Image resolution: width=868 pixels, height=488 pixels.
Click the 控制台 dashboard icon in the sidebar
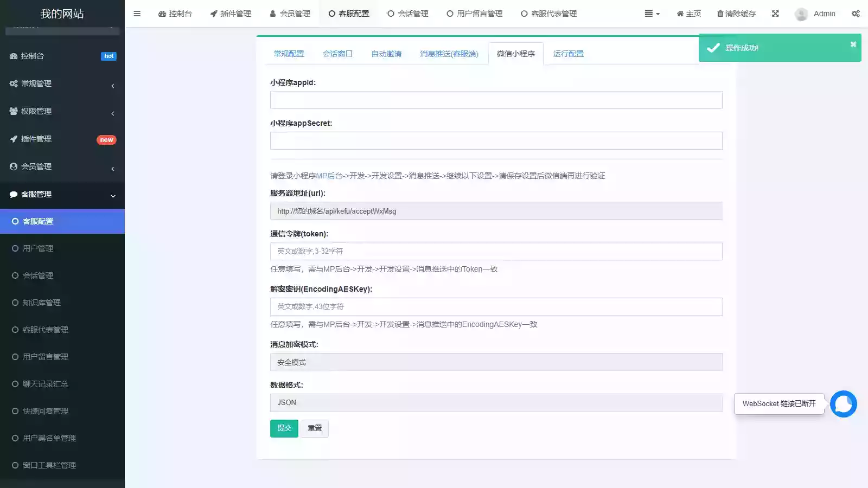[13, 56]
